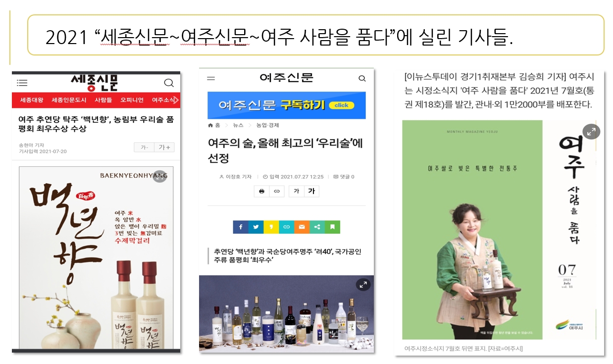Decrease font size with 가- button
This screenshot has height=364, width=613.
click(x=144, y=147)
